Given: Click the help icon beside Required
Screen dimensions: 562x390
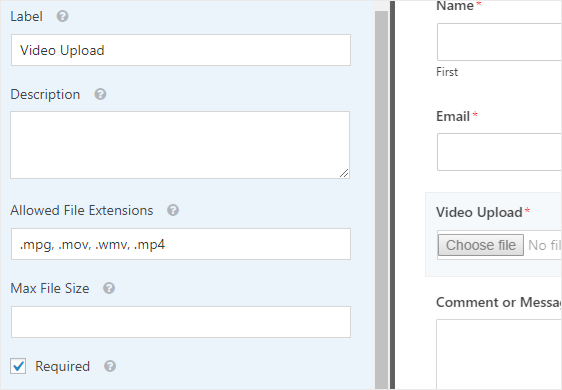Looking at the screenshot, I should click(x=110, y=366).
